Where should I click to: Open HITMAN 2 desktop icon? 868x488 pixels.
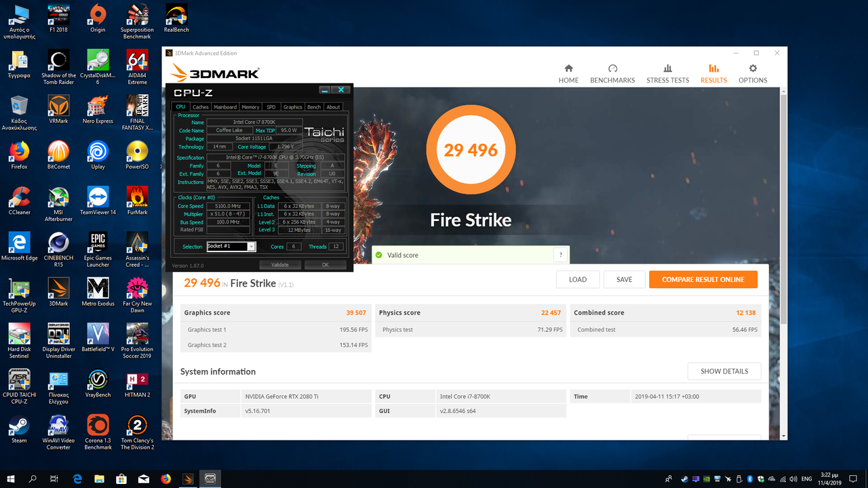coord(137,383)
